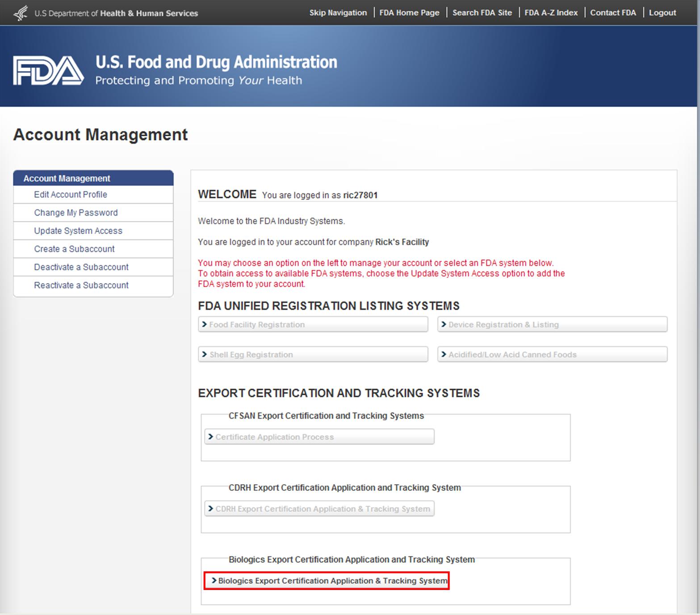Click the Acidified/Low Acid Canned Foods chevron
This screenshot has height=615, width=700.
(443, 354)
